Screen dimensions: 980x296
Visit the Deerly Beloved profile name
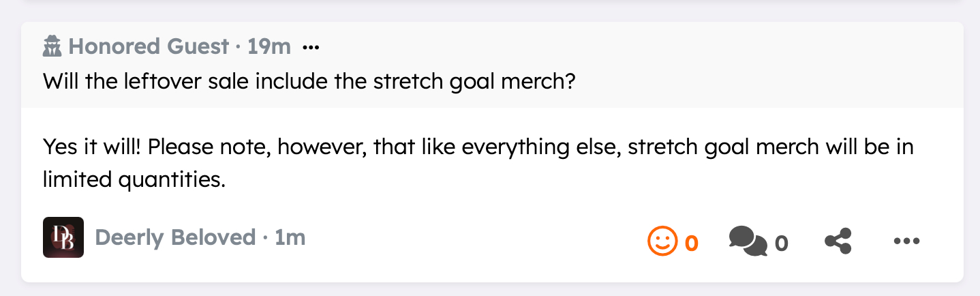tap(175, 237)
